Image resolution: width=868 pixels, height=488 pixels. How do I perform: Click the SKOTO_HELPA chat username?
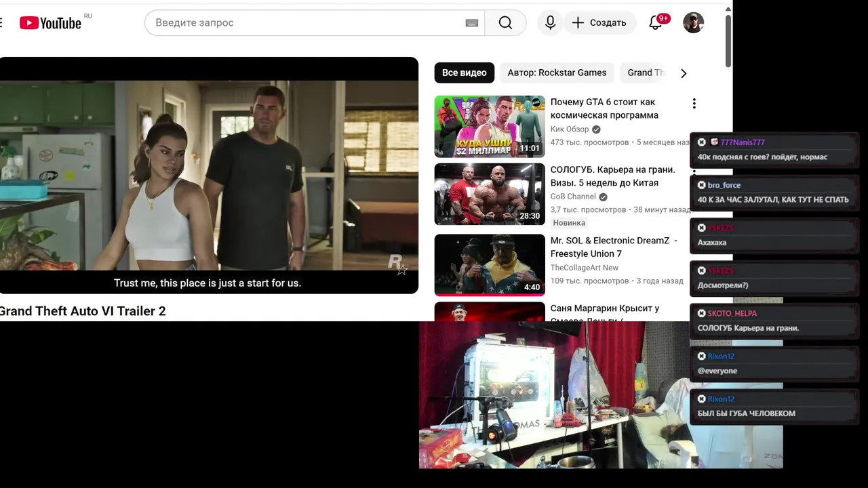tap(732, 313)
